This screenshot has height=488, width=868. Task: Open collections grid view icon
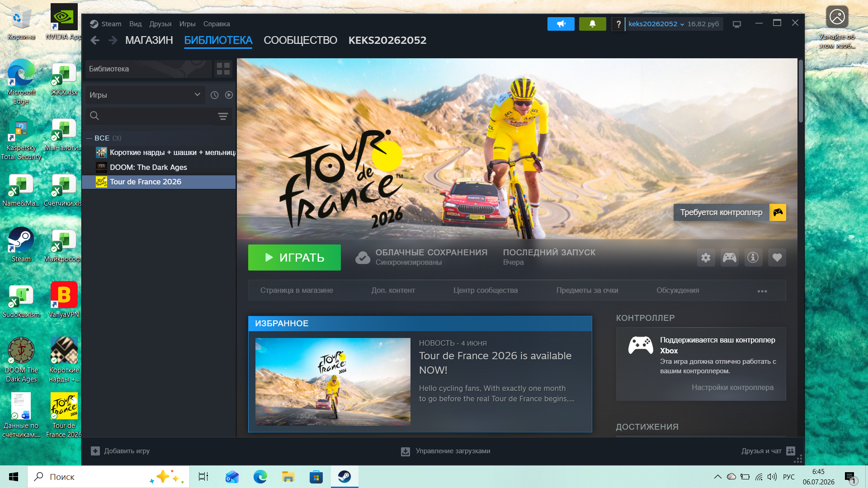point(223,69)
